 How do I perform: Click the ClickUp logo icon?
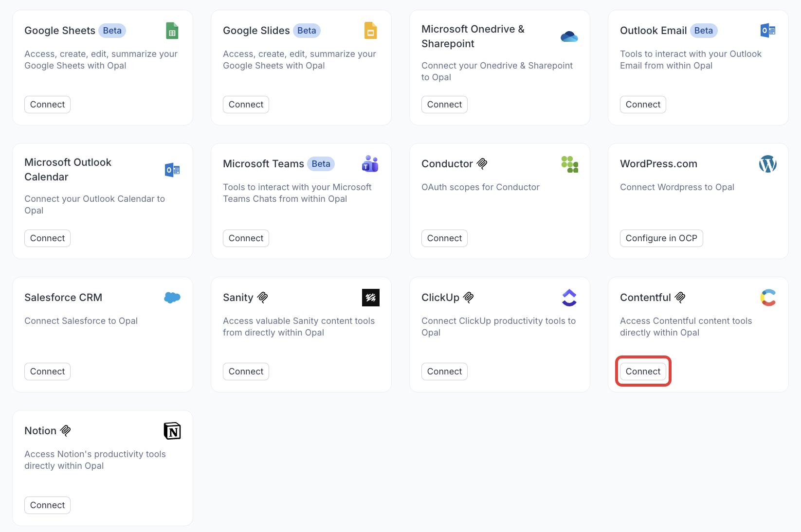pos(569,298)
